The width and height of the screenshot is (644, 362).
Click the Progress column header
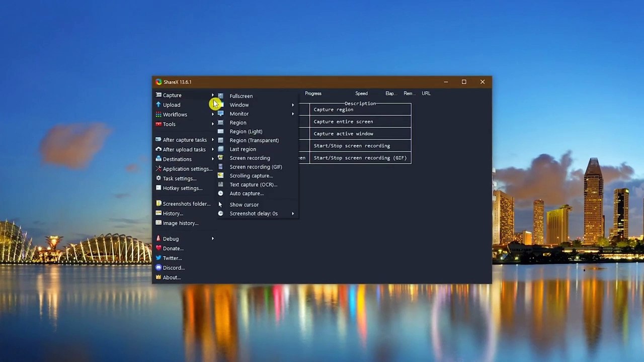(313, 94)
